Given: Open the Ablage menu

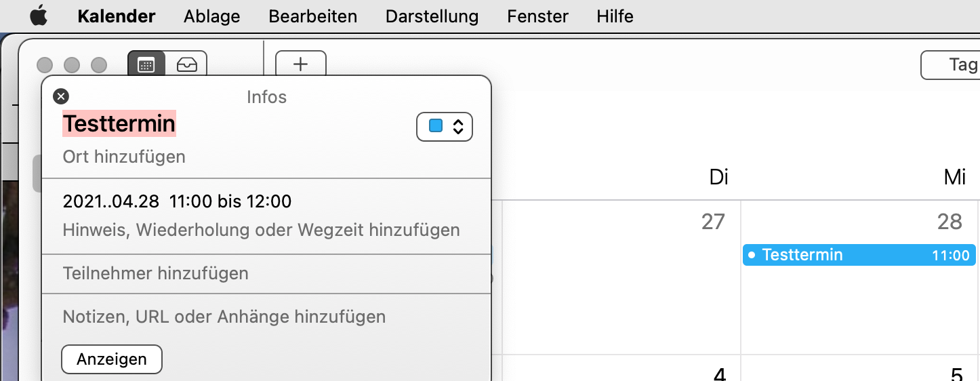Looking at the screenshot, I should coord(211,16).
